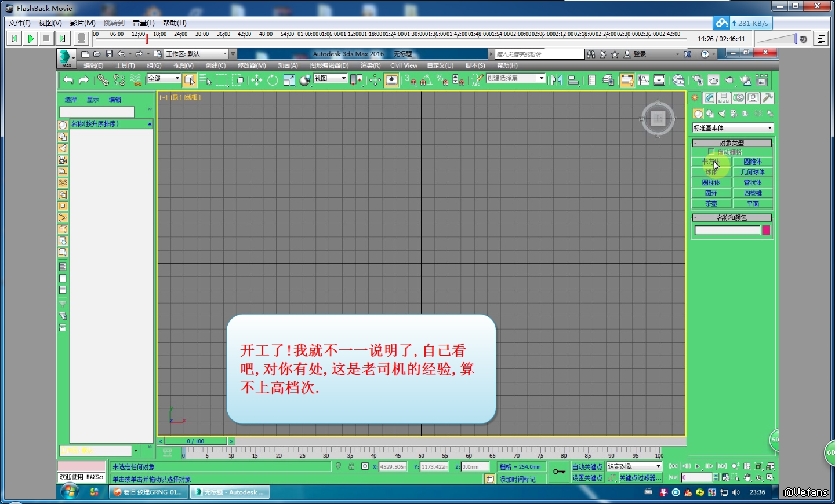Open the 修改器(M) menu
The width and height of the screenshot is (835, 504).
pyautogui.click(x=251, y=65)
